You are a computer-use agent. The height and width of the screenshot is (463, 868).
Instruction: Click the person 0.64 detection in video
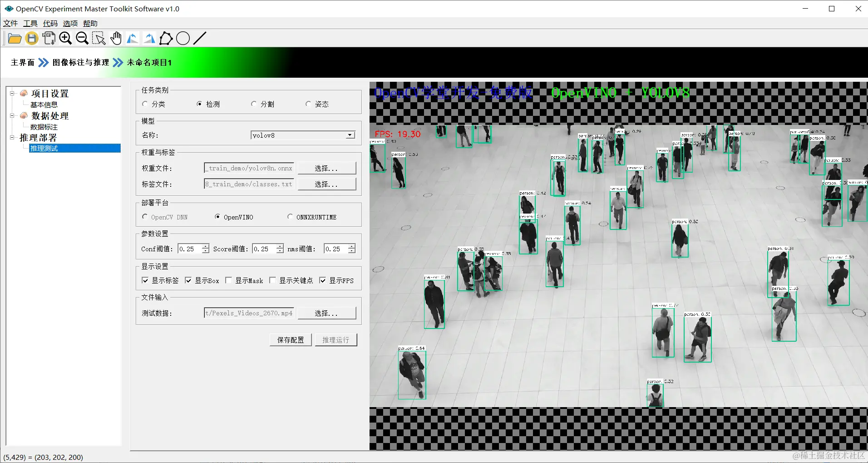[x=412, y=374]
